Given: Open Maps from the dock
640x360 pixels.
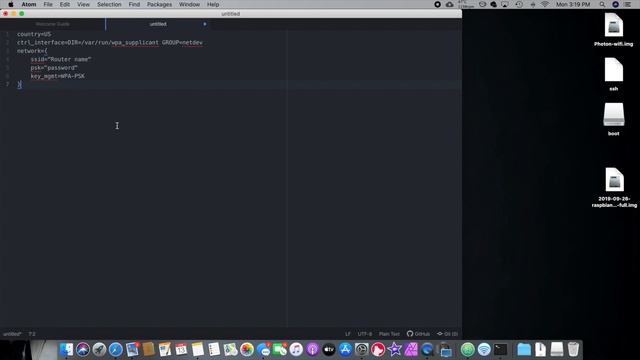Looking at the screenshot, I should [231, 350].
